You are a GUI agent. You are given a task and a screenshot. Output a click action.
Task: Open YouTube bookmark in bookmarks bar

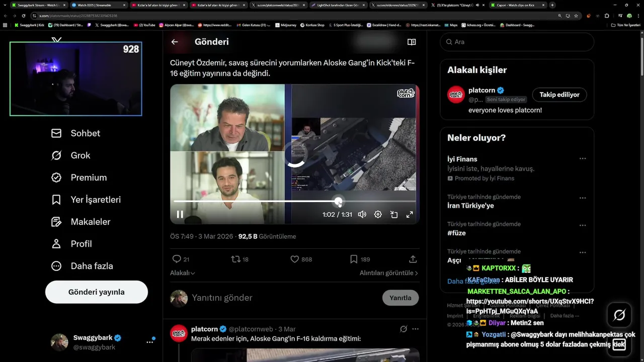144,25
